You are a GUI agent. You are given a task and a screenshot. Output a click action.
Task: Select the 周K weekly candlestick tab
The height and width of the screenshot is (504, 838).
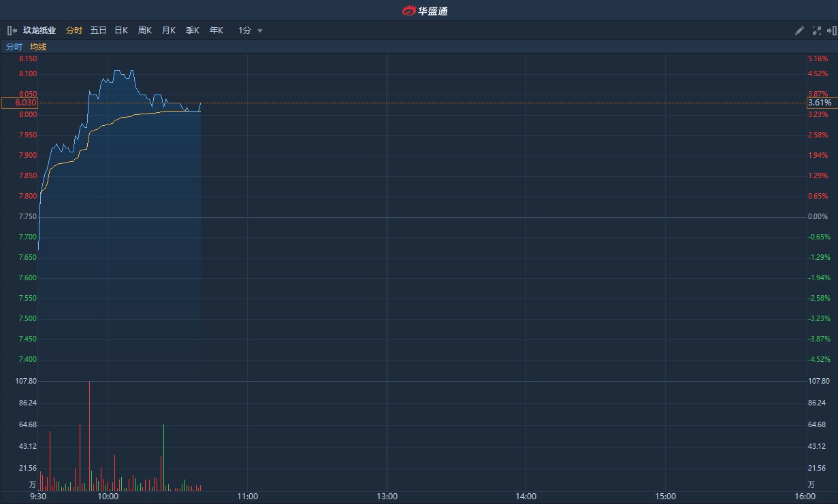point(144,31)
